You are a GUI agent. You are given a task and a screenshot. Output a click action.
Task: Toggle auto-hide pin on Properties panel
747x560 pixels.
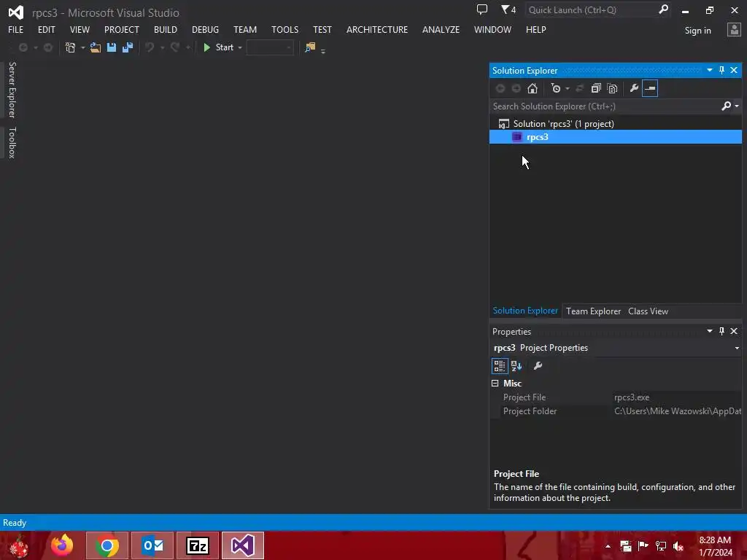click(x=721, y=331)
